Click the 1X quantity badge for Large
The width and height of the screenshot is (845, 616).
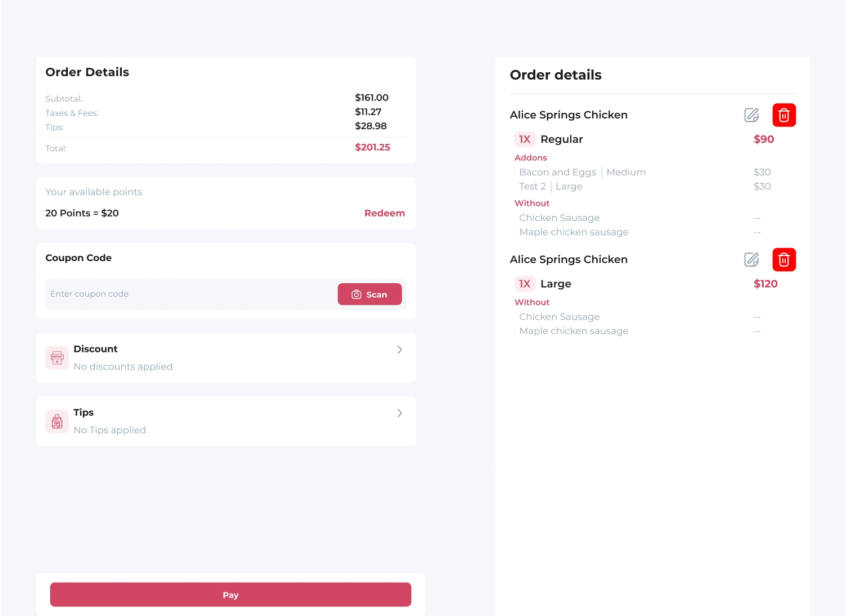[525, 284]
